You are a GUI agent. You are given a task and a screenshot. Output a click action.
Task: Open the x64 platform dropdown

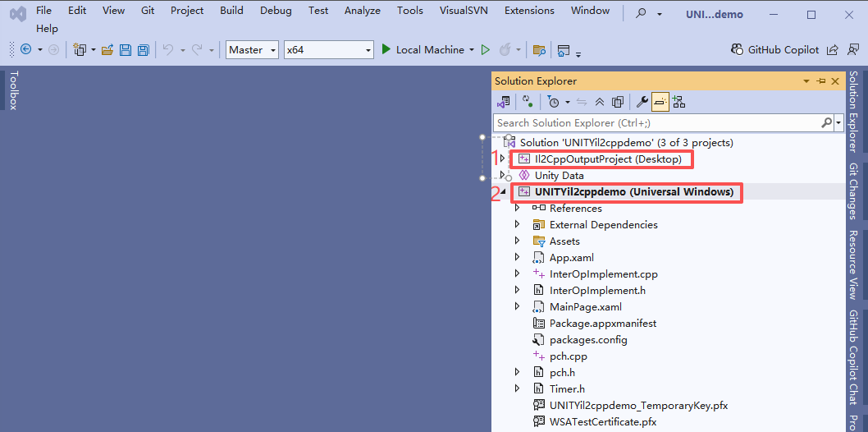328,50
